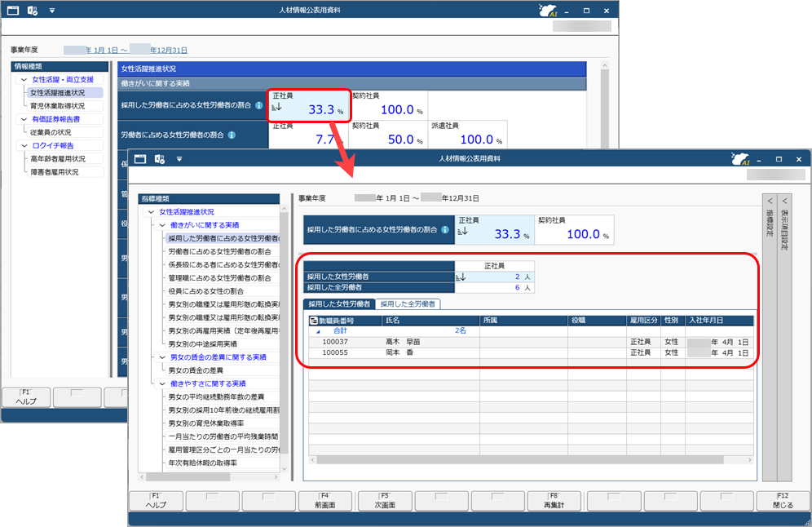Open the quick access dropdown arrow in the front window title bar
The width and height of the screenshot is (812, 527).
pyautogui.click(x=179, y=159)
